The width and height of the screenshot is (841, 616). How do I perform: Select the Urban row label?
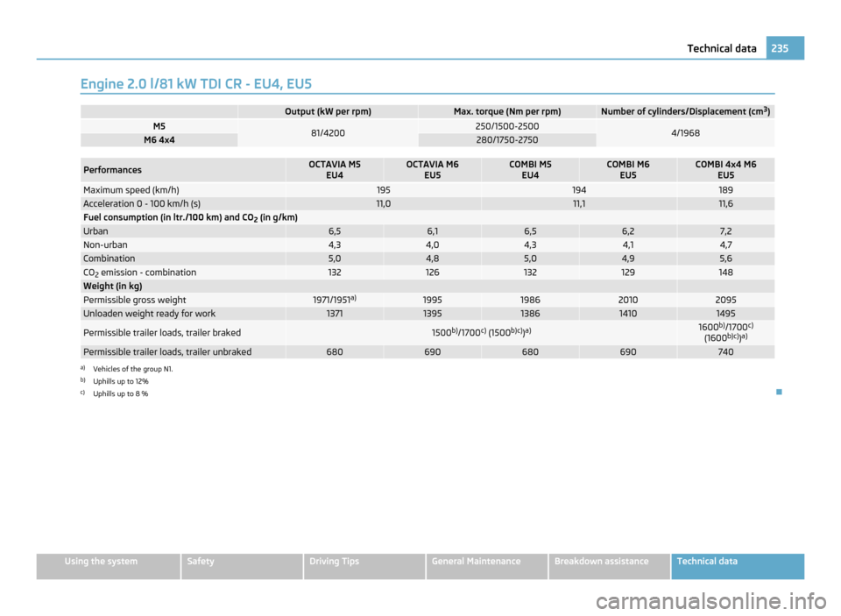[x=95, y=231]
